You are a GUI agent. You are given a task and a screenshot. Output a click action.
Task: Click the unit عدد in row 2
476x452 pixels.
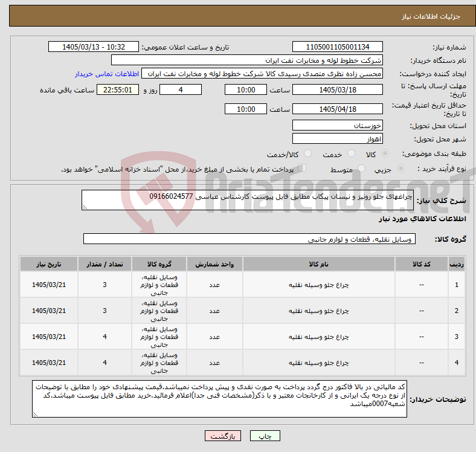(x=214, y=311)
